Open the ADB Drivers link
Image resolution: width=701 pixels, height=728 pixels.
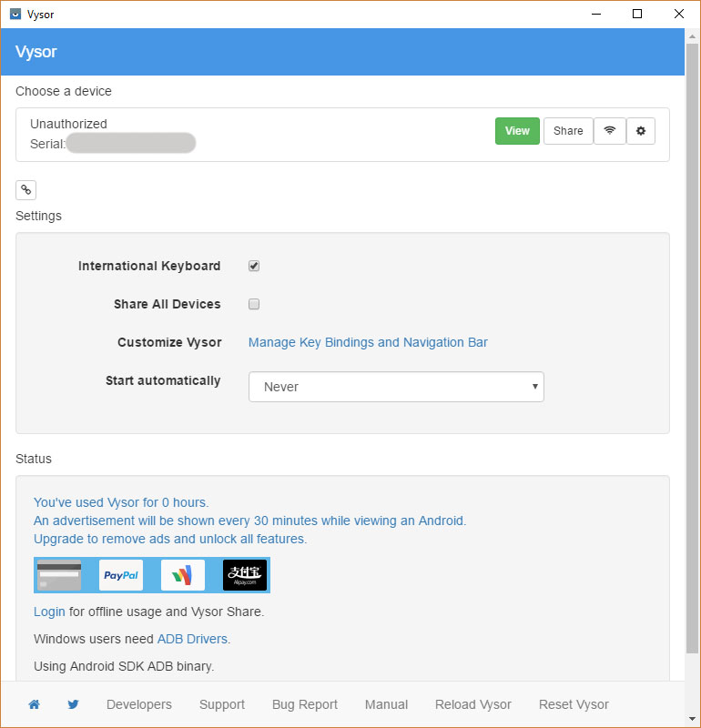pos(193,639)
